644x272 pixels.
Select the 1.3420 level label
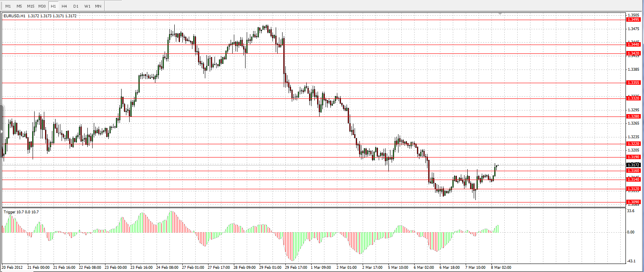(x=634, y=53)
